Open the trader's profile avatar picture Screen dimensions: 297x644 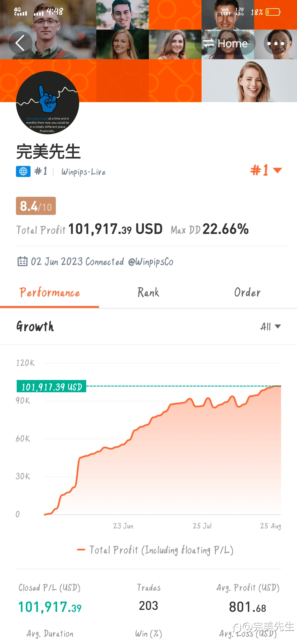tap(48, 103)
